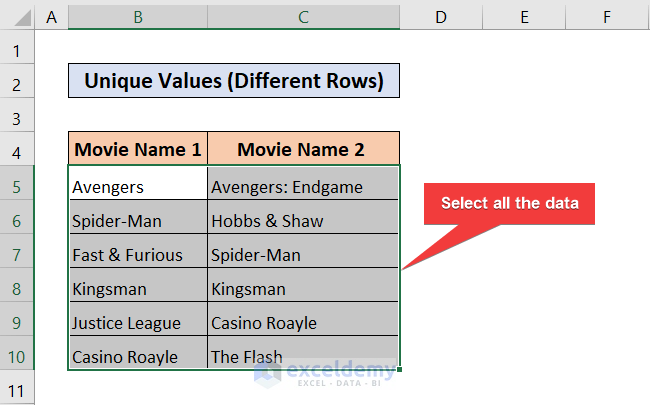The height and width of the screenshot is (405, 650).
Task: Select the "Hobbs & Shaw" cell
Action: coord(303,220)
